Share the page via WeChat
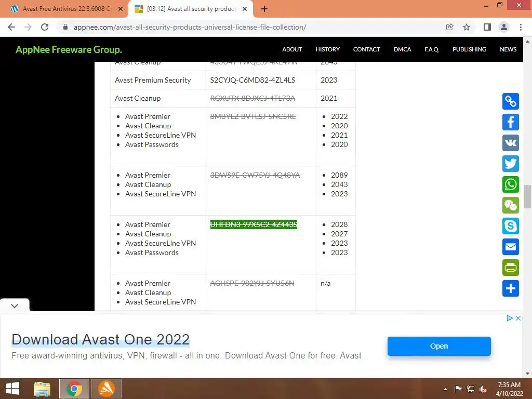Image resolution: width=532 pixels, height=399 pixels. (511, 205)
